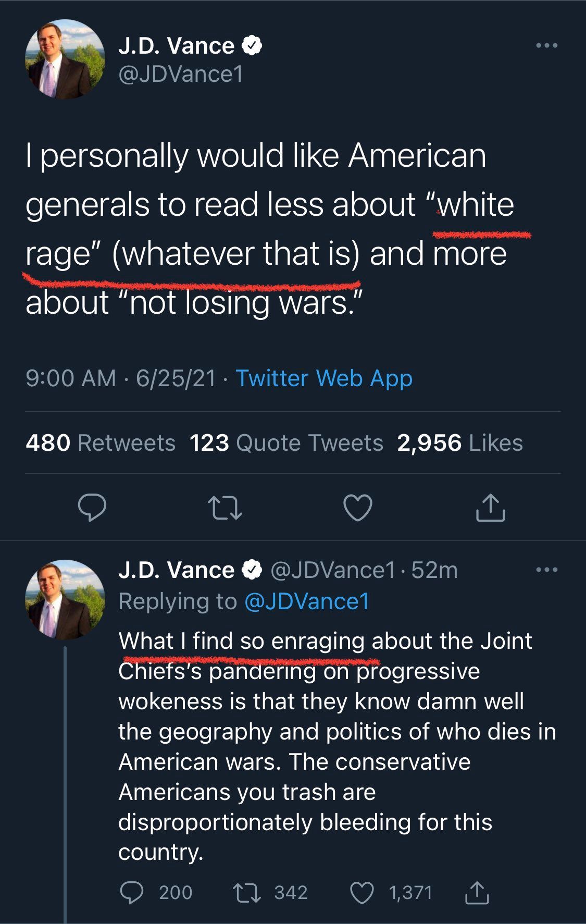View the 480 Retweets list
The image size is (586, 924).
click(101, 443)
